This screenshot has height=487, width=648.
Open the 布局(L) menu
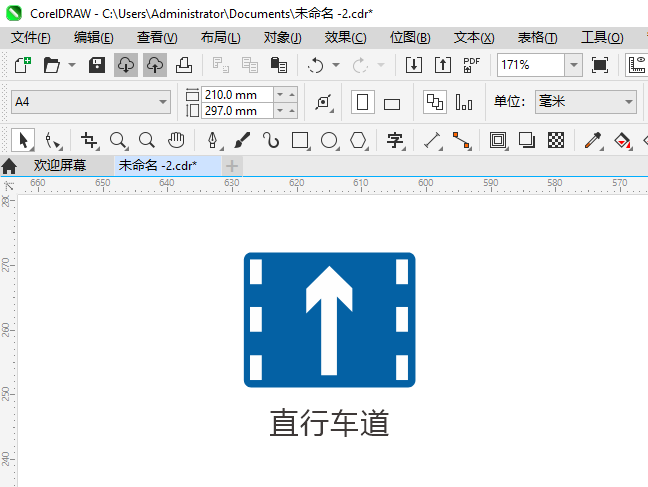coord(220,38)
